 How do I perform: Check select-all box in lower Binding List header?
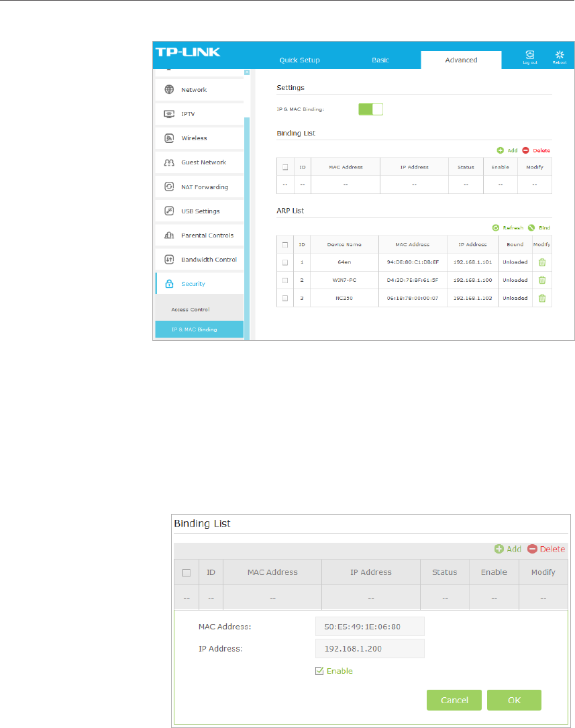tap(187, 573)
